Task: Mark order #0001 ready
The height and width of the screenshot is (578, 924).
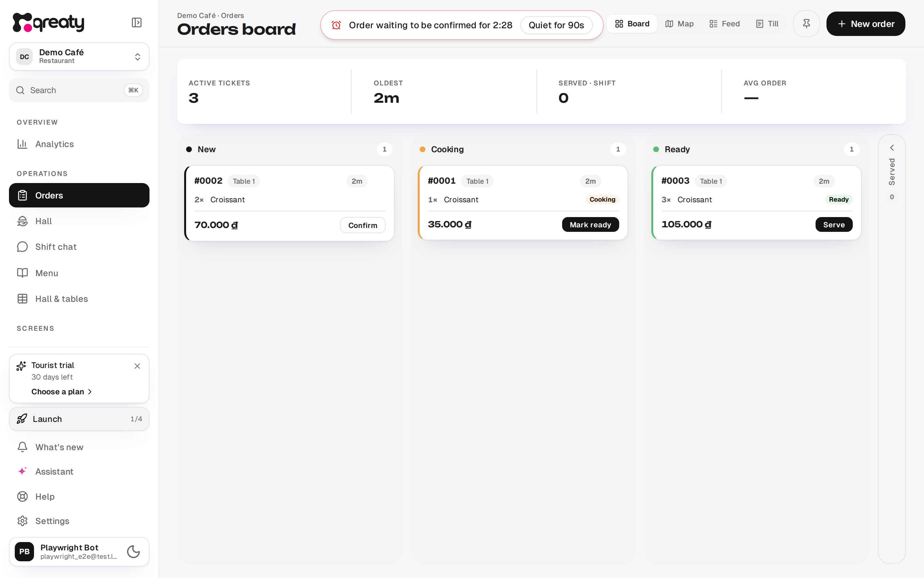Action: pyautogui.click(x=590, y=224)
